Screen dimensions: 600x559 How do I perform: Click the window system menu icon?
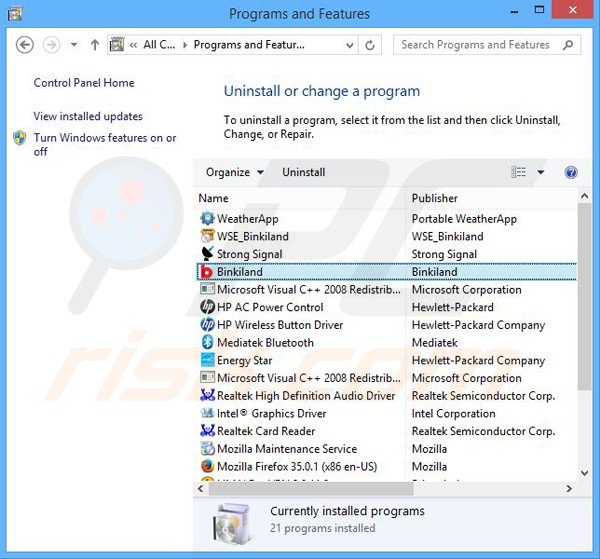point(15,14)
